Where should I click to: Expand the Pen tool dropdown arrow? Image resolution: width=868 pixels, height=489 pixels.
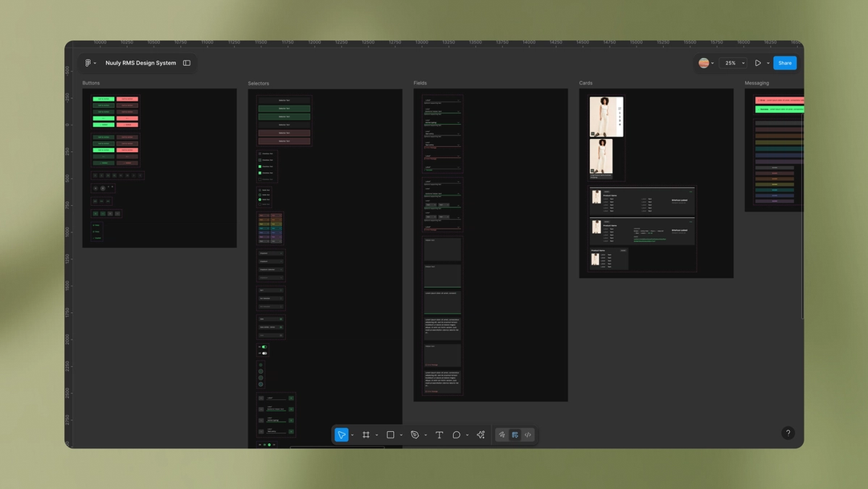424,434
